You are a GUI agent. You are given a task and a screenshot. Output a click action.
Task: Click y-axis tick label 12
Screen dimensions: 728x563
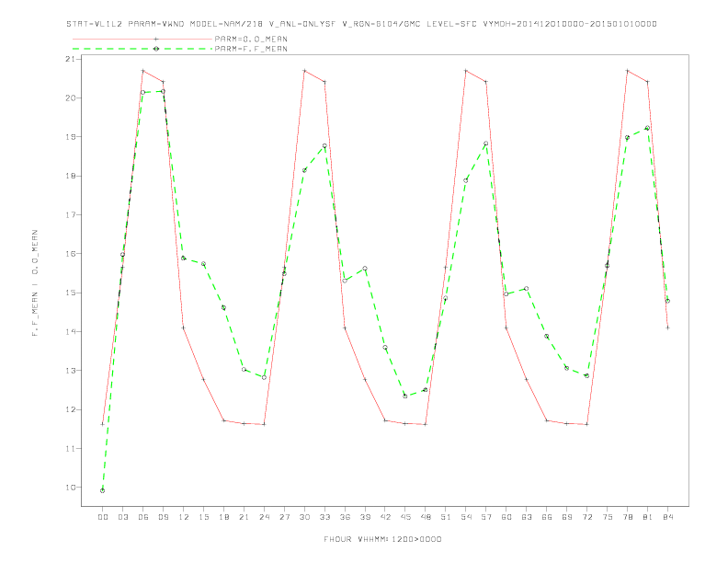point(71,409)
